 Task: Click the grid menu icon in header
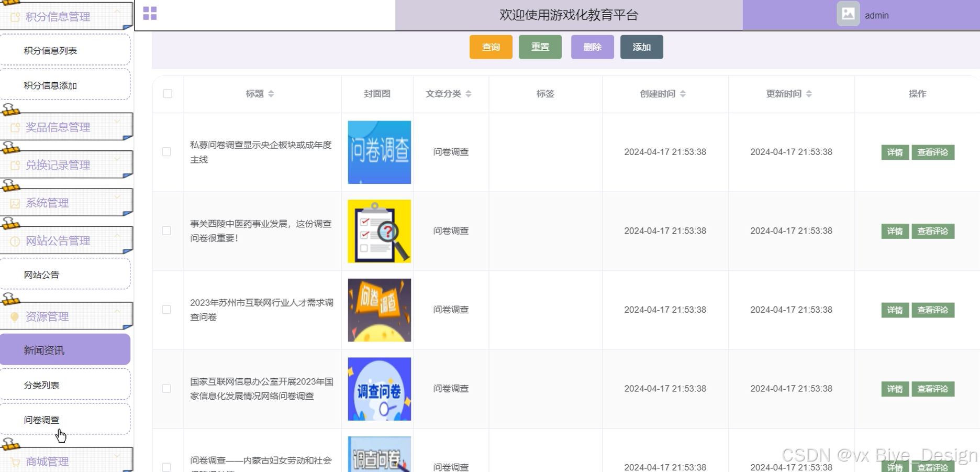[x=150, y=13]
